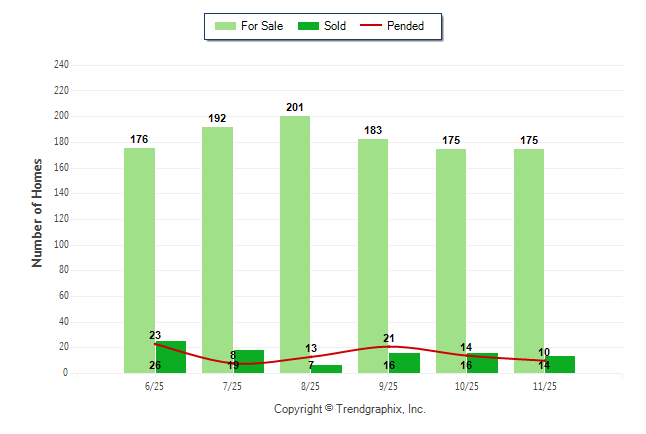Toggle the Pended series legend label

(405, 26)
